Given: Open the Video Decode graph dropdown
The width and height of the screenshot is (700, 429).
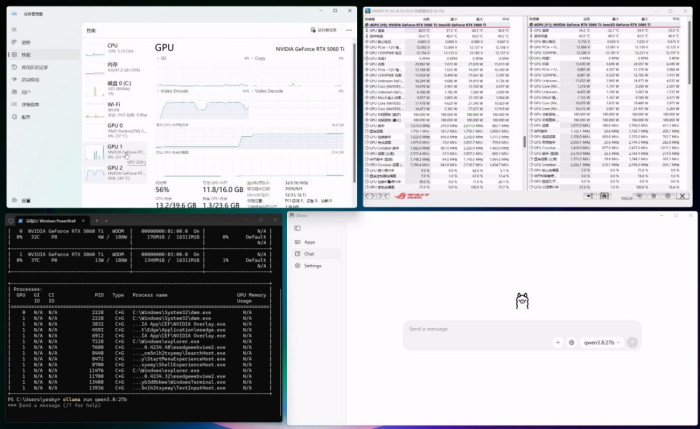Looking at the screenshot, I should (267, 91).
